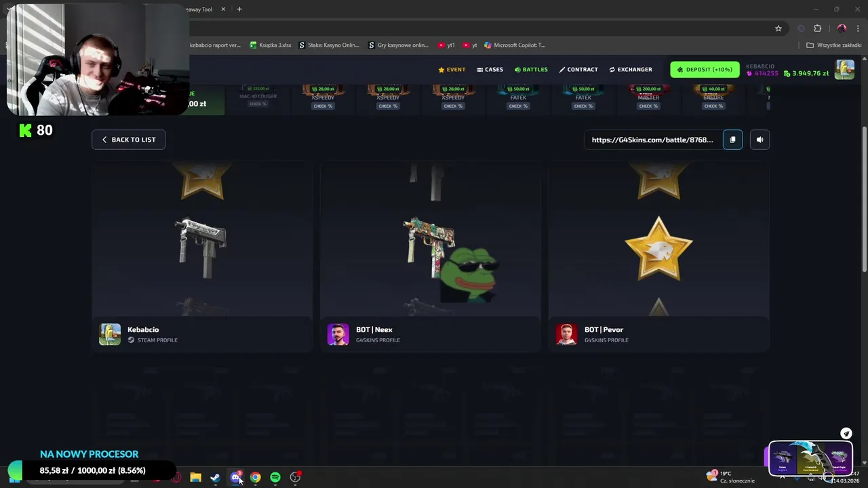Open Spotify from the taskbar
Screen dimensions: 868x488
(275, 477)
